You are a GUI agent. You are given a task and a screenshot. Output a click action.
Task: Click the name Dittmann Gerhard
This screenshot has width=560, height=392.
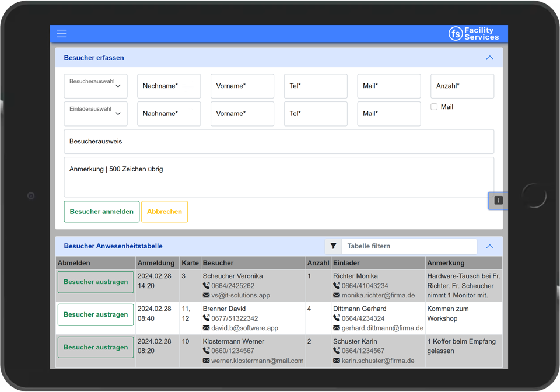click(360, 309)
